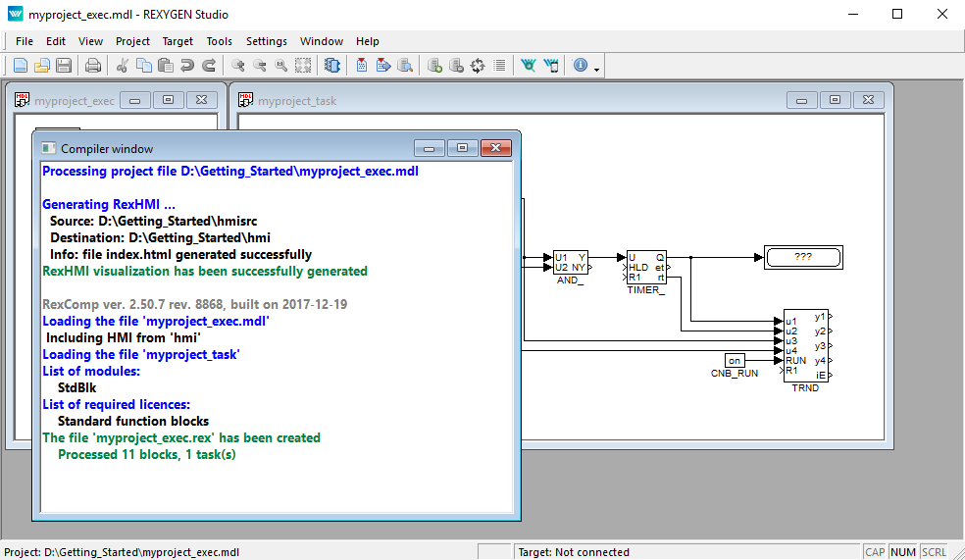Click 'Target: Not connected' status text
Screen dimensions: 965x560
point(574,552)
